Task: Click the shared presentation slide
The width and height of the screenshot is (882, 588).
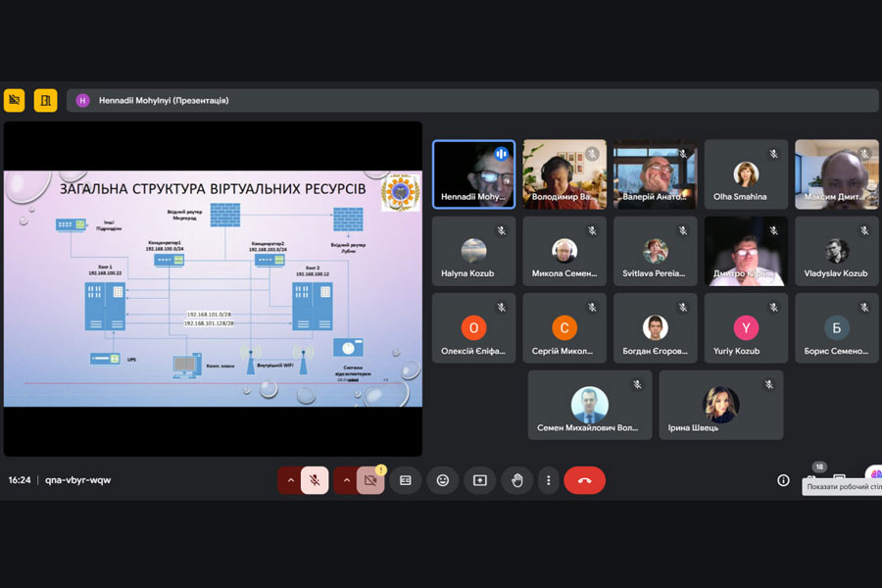Action: pyautogui.click(x=213, y=289)
